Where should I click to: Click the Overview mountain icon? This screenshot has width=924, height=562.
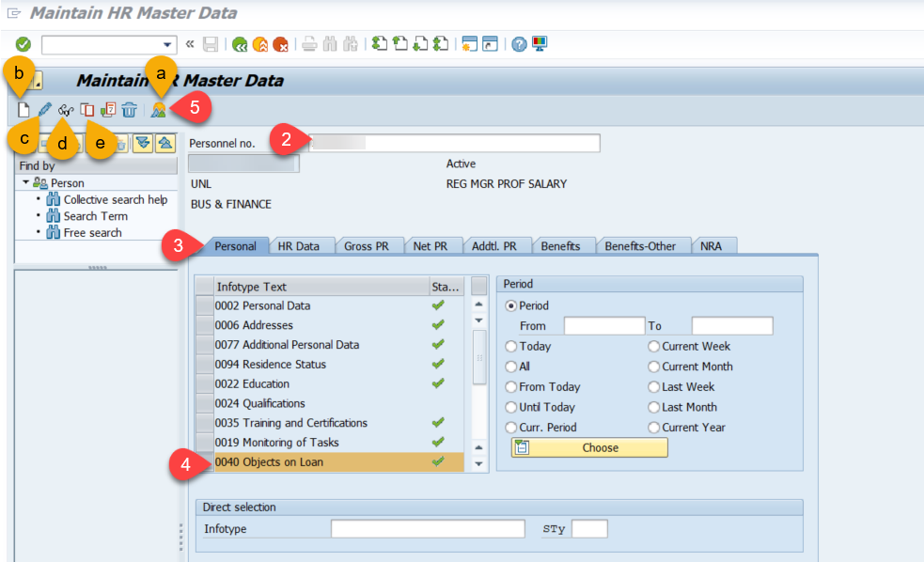(159, 110)
